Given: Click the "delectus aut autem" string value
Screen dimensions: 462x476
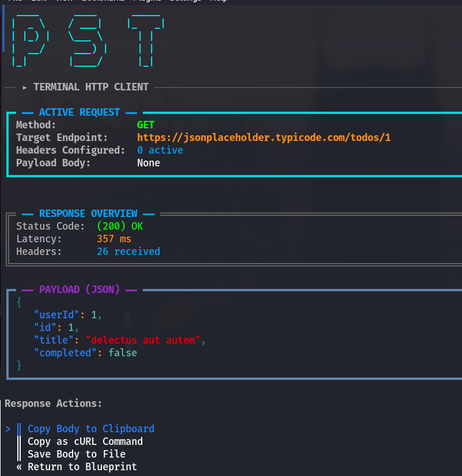Looking at the screenshot, I should [143, 340].
